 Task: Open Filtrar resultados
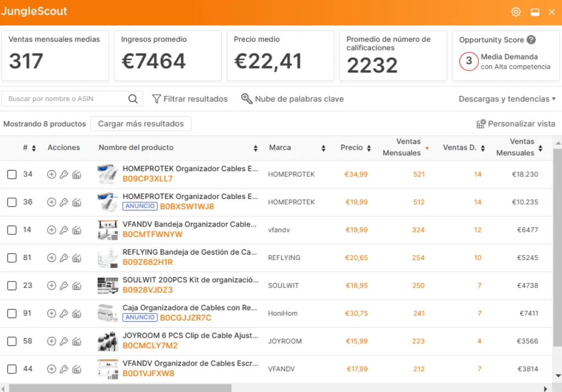(x=189, y=99)
